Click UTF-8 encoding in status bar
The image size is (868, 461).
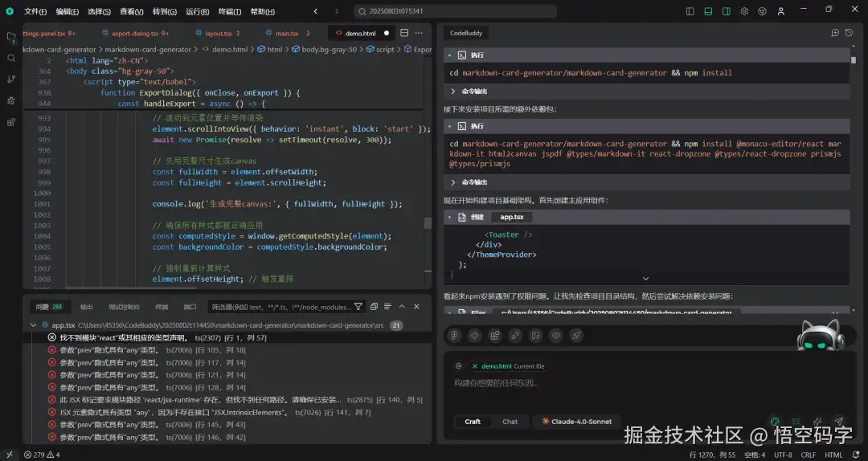coord(783,455)
